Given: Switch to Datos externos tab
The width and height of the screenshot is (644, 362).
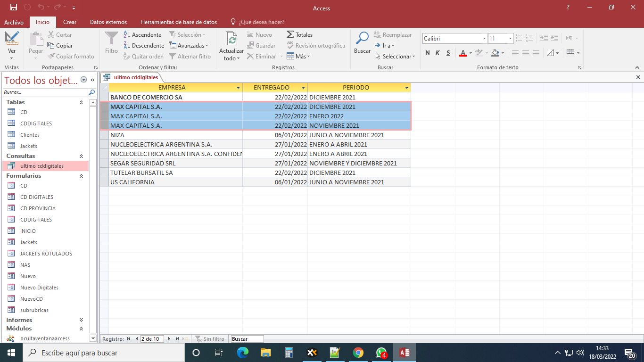Looking at the screenshot, I should tap(108, 22).
